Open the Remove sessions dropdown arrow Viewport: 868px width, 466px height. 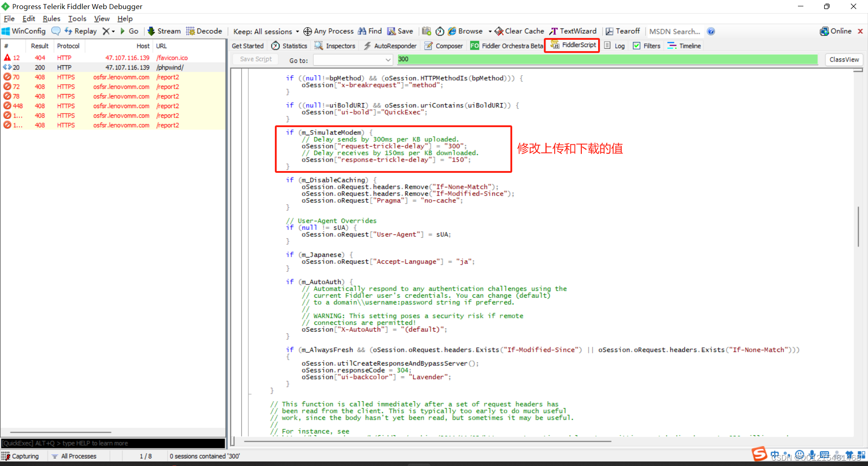tap(113, 32)
